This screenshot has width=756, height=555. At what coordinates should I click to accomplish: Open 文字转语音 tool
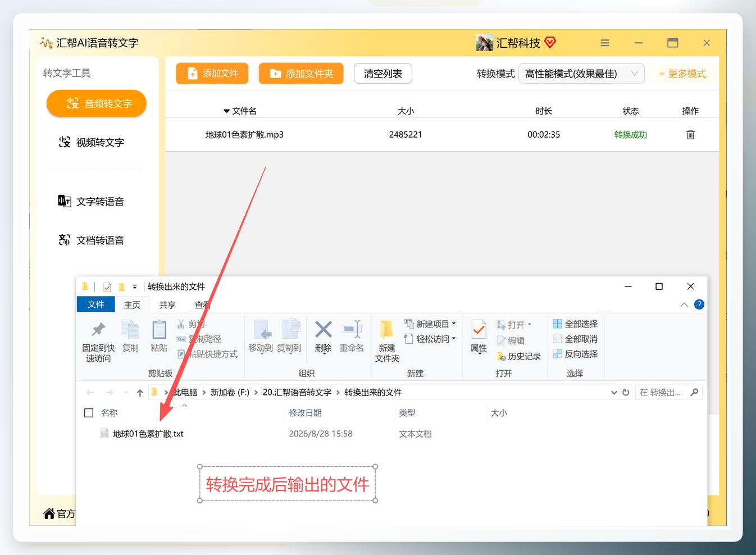pyautogui.click(x=92, y=202)
